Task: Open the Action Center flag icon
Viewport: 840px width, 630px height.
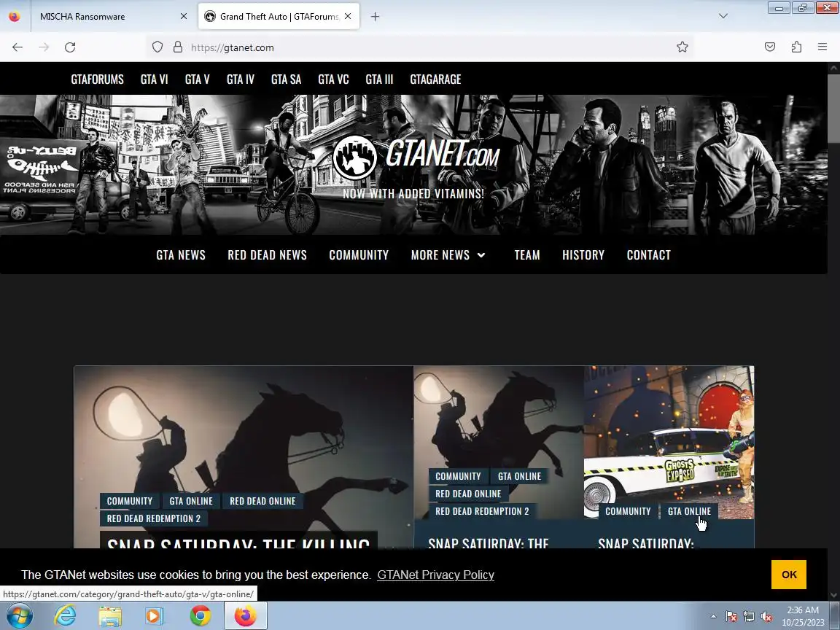Action: 731,617
